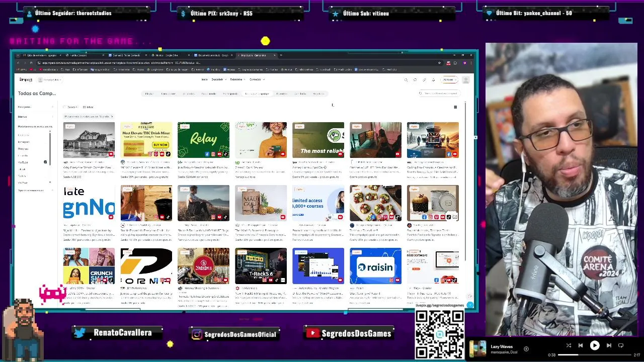This screenshot has height=362, width=644.
Task: Select the Pinterest platform filter
Action: [x=23, y=149]
